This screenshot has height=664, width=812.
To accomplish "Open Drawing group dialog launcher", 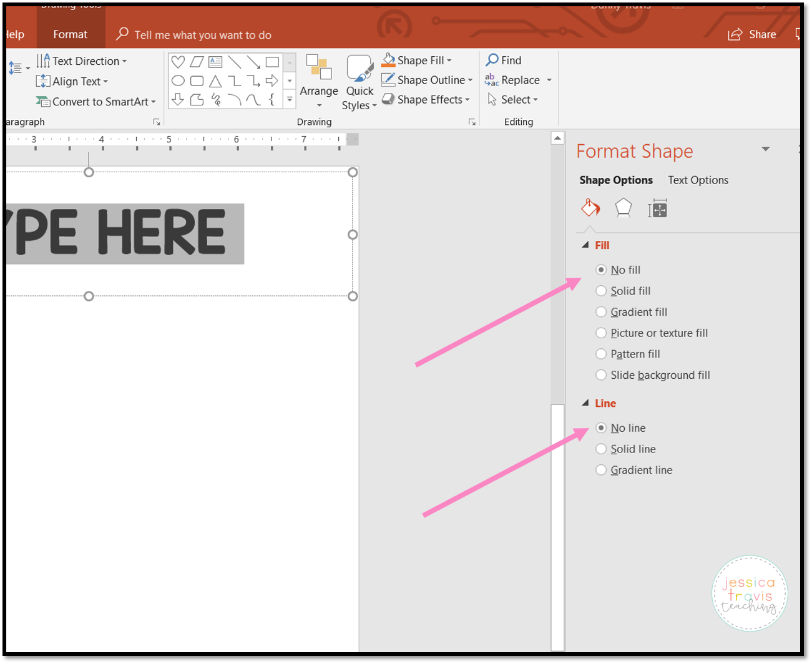I will [x=472, y=122].
